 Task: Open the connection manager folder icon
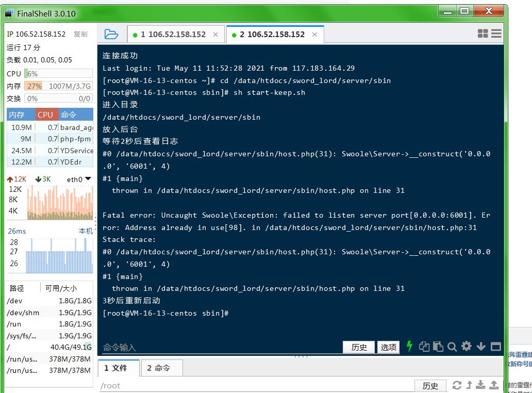tap(111, 34)
